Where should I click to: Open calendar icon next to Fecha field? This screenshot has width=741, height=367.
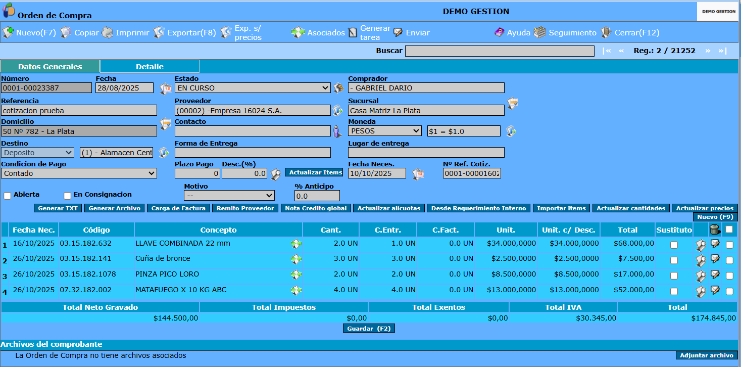click(165, 88)
